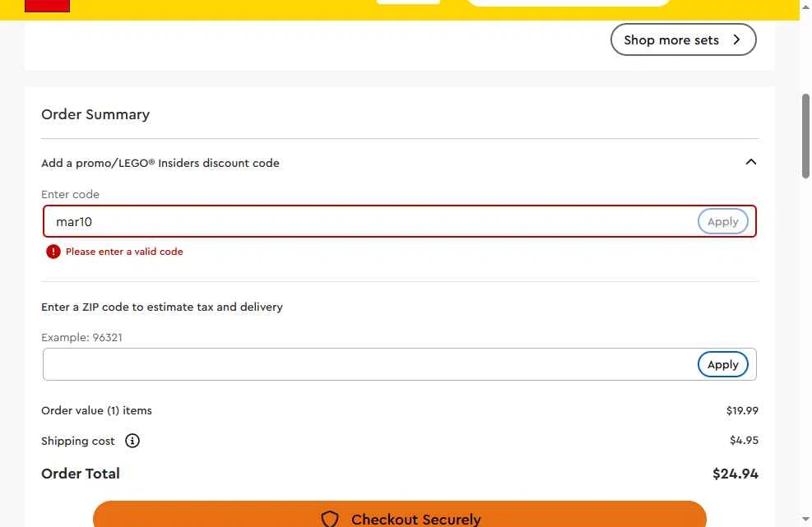Click 'Add a promo/LEGO Insiders discount code' label
Image resolution: width=812 pixels, height=527 pixels.
pyautogui.click(x=160, y=163)
